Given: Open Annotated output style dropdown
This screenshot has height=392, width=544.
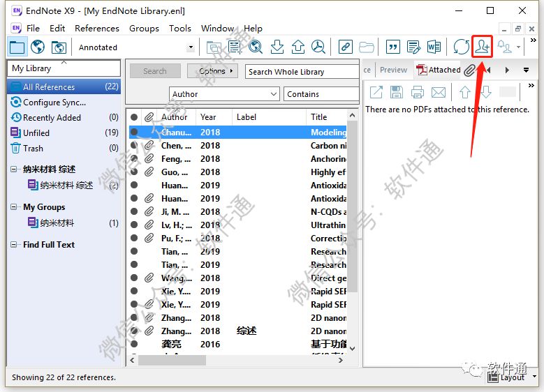Looking at the screenshot, I should coord(191,47).
